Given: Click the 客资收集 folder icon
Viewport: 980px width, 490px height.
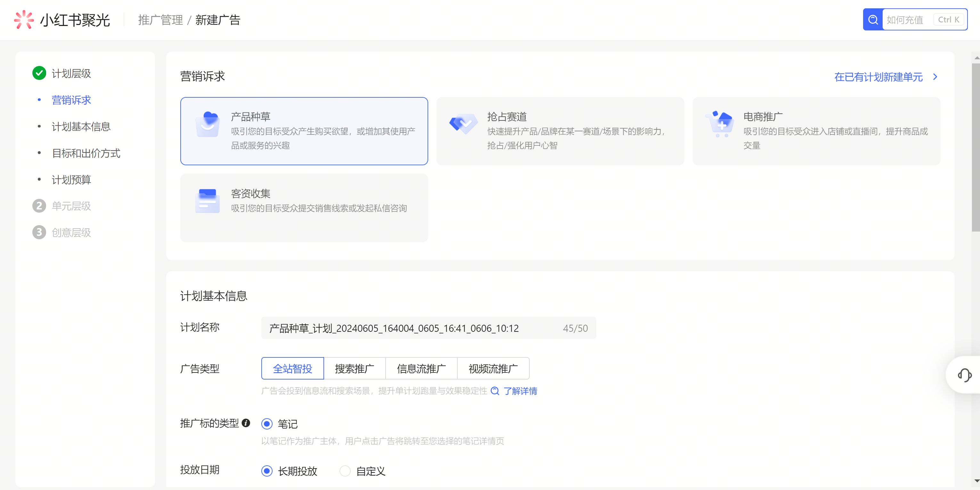Looking at the screenshot, I should (x=207, y=201).
